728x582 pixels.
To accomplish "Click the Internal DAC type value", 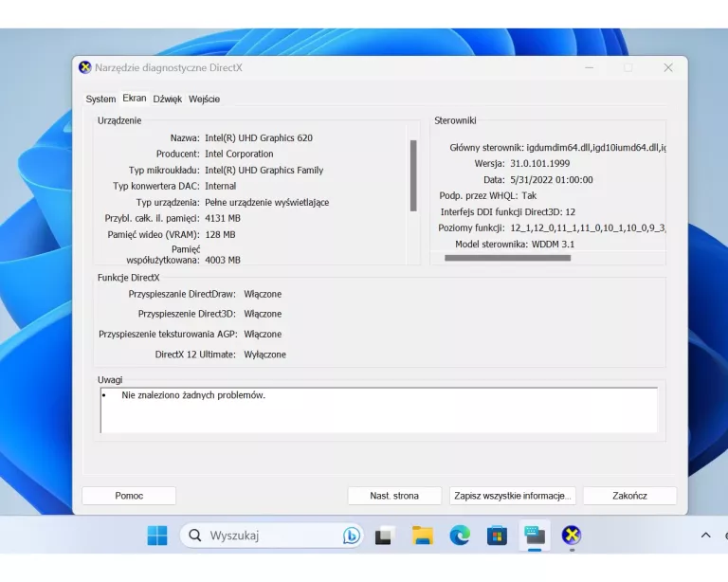I will coord(220,186).
